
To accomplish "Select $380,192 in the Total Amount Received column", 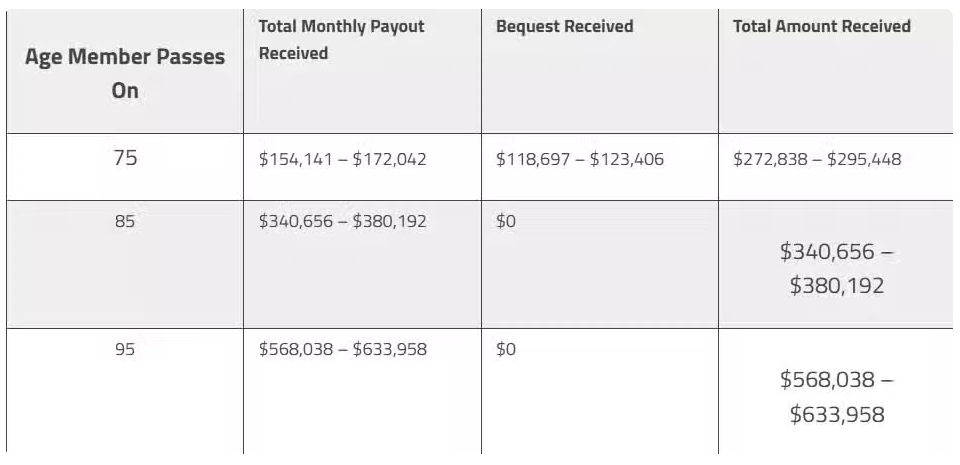I will (836, 286).
